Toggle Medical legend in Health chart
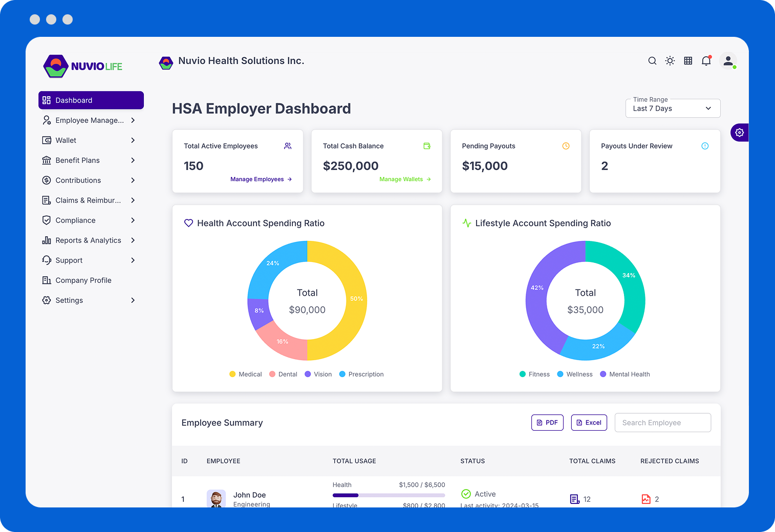 (x=245, y=374)
